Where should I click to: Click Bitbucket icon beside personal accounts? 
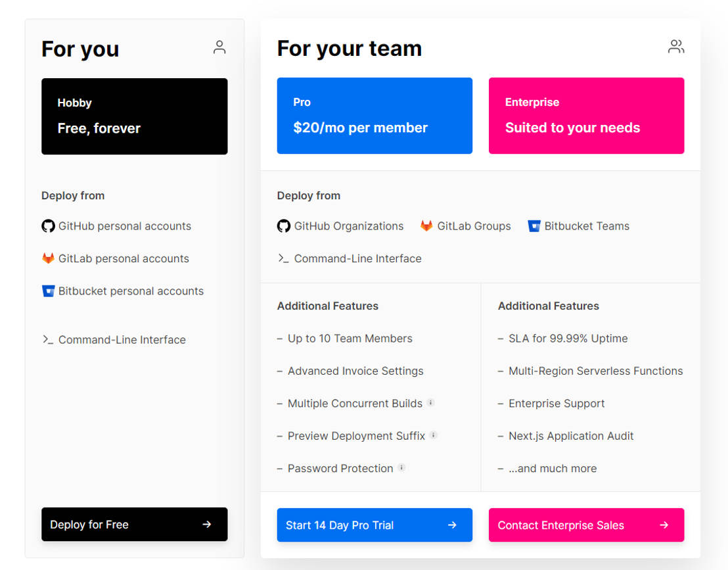[x=48, y=291]
